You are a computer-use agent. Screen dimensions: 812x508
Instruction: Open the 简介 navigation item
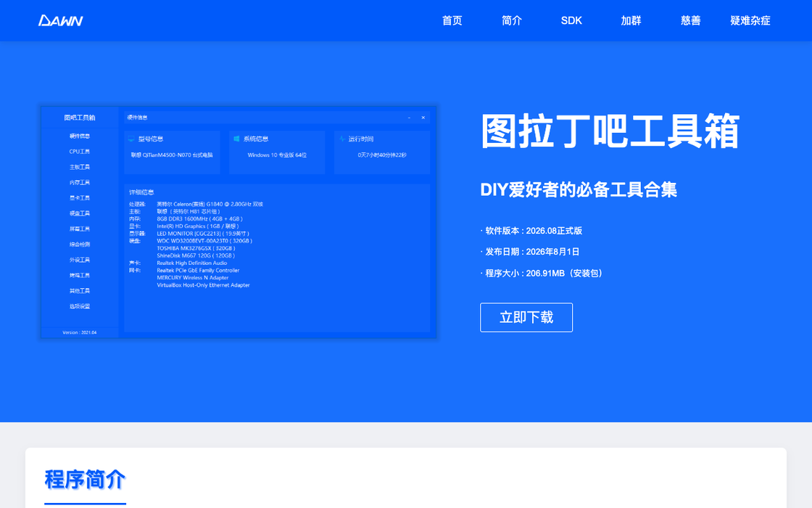coord(512,21)
